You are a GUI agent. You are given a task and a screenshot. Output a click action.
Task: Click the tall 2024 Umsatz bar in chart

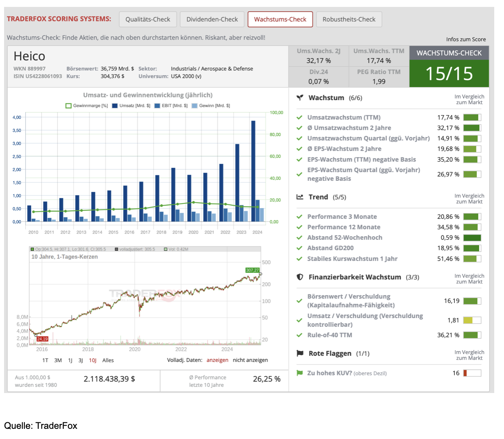point(253,171)
